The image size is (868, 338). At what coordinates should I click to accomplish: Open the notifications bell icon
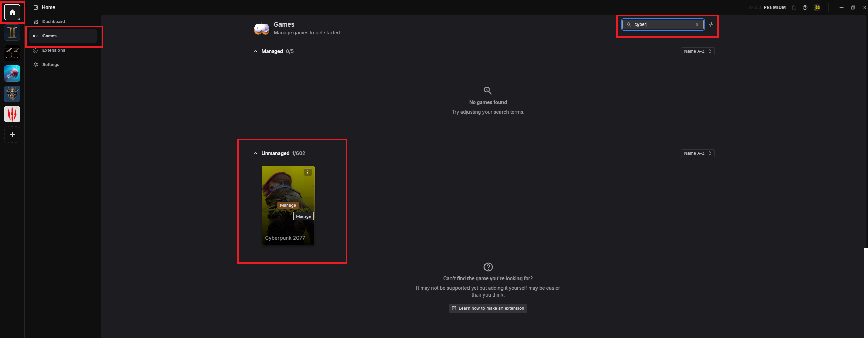click(x=794, y=7)
